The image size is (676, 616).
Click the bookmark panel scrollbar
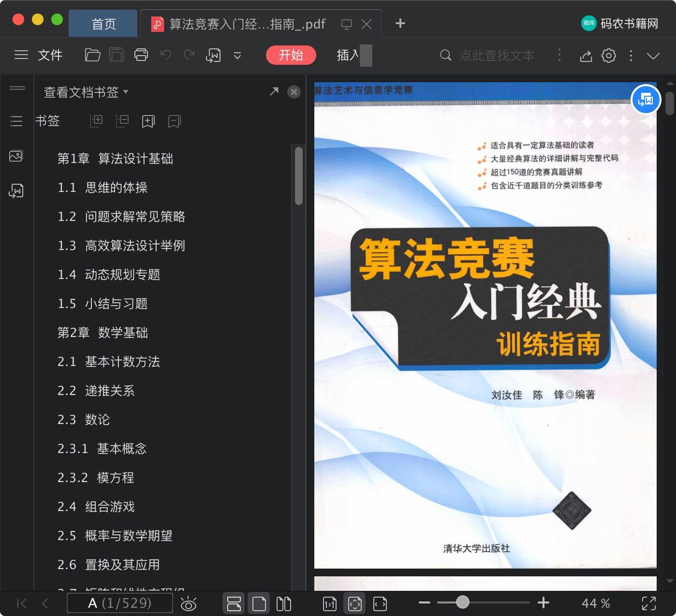(x=299, y=176)
